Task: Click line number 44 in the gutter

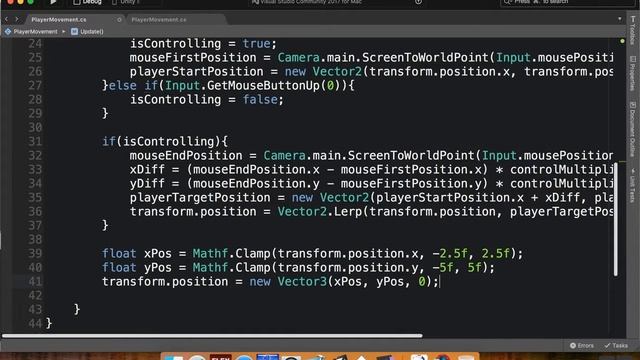Action: 35,323
